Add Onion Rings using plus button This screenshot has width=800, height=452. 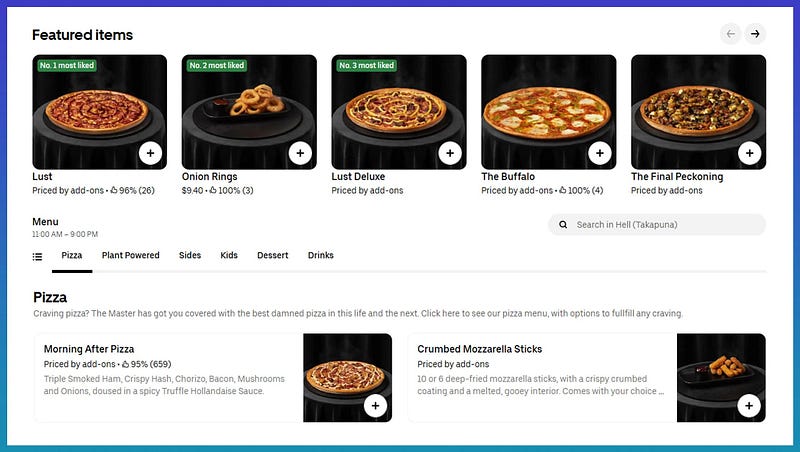tap(300, 153)
